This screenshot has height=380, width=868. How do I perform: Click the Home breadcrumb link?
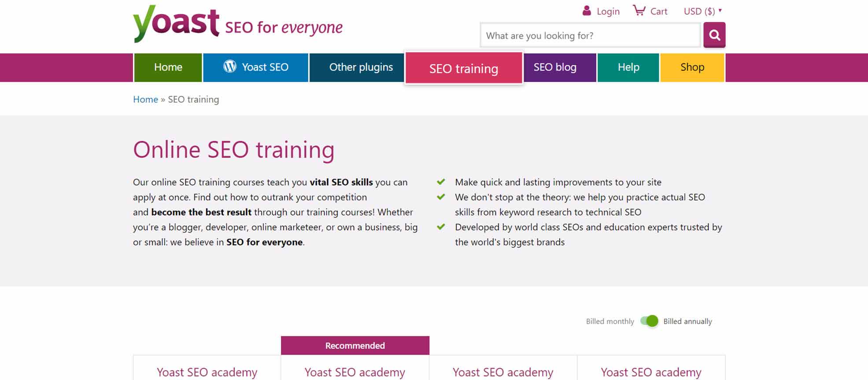point(145,99)
